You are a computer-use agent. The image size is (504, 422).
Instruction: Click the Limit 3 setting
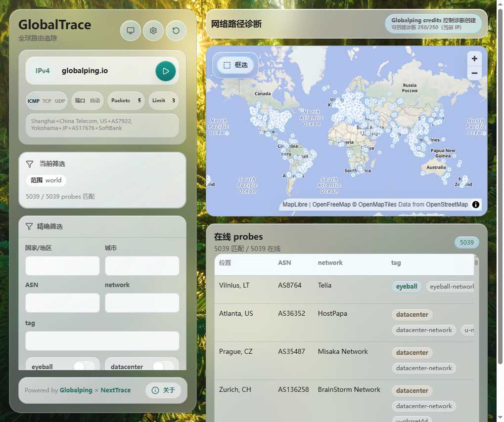point(164,100)
